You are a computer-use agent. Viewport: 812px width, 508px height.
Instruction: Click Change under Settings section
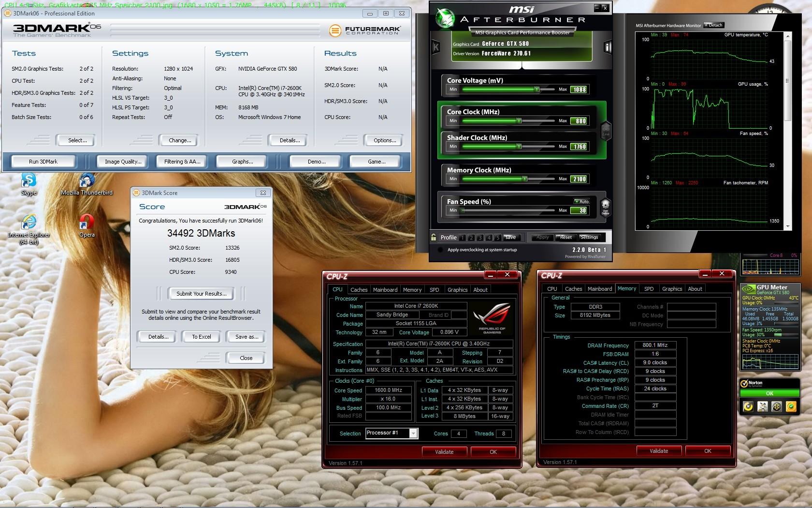click(180, 140)
